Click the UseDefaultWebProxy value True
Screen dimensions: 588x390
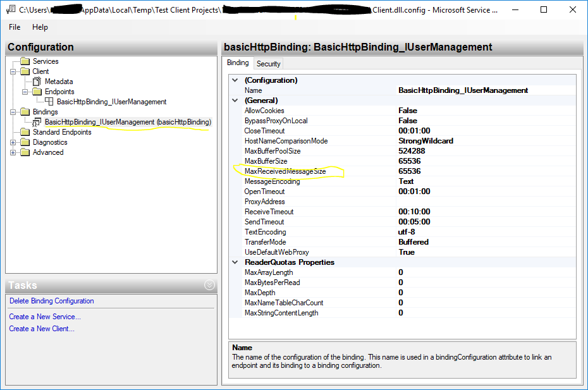pos(486,252)
